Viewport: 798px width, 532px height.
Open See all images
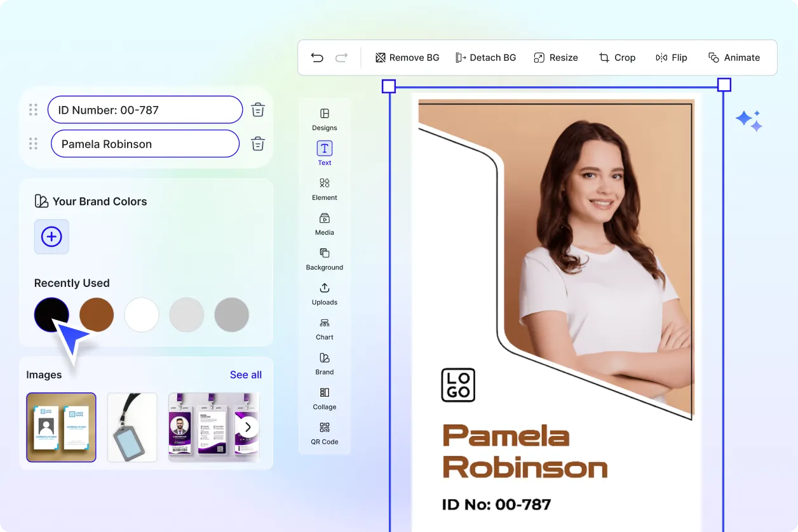click(x=246, y=375)
